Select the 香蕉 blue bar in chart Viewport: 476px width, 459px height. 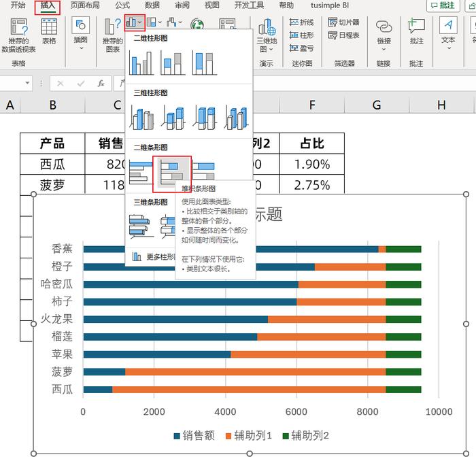pyautogui.click(x=317, y=250)
